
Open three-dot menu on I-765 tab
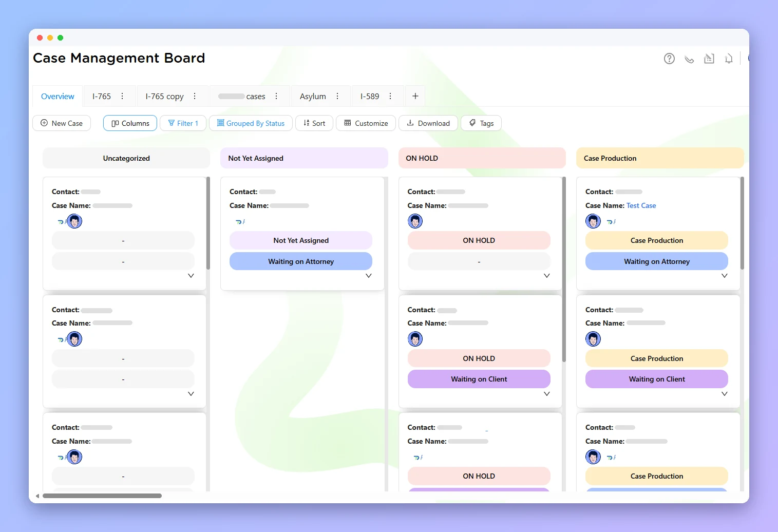coord(122,96)
